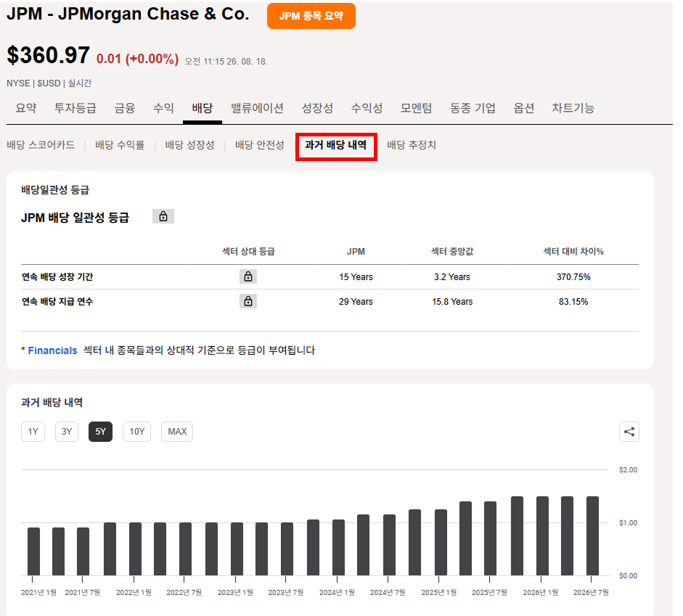
Task: Click the JPM column header
Action: [356, 252]
